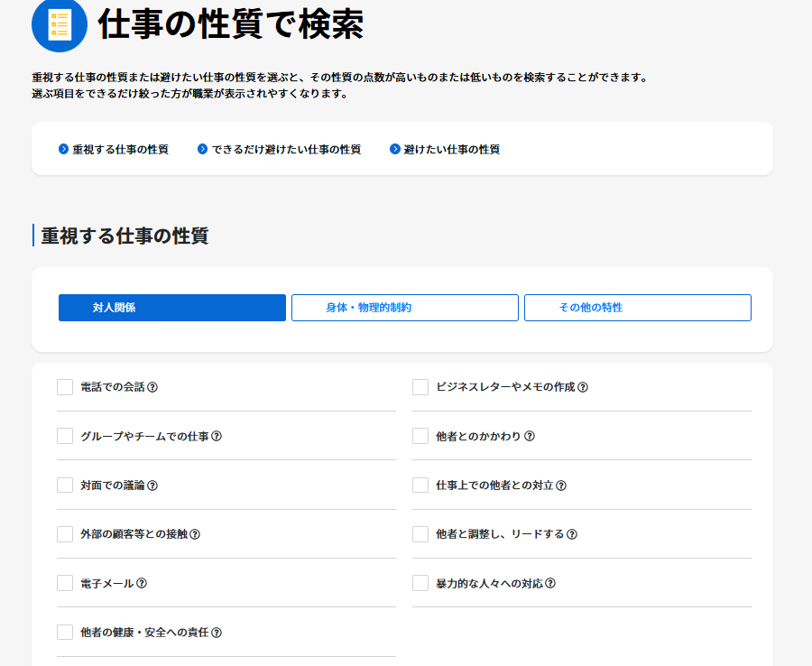Image resolution: width=812 pixels, height=666 pixels.
Task: Jump to できるだけ避けたい仕事の性質 anchor link
Action: pos(286,149)
